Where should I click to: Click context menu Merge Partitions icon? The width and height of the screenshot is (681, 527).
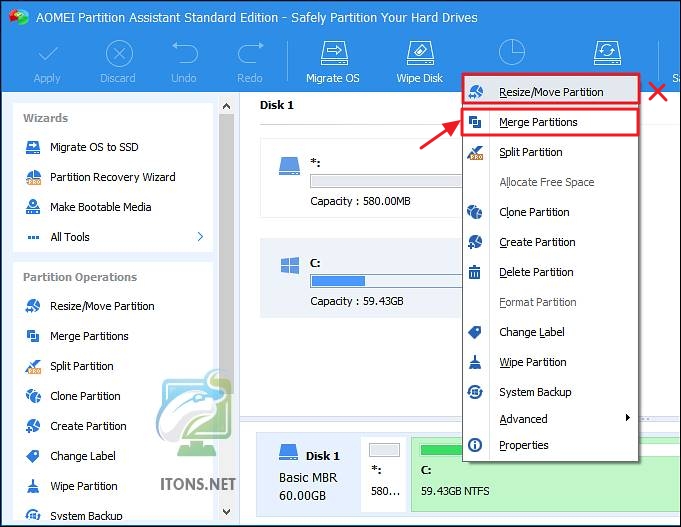475,123
